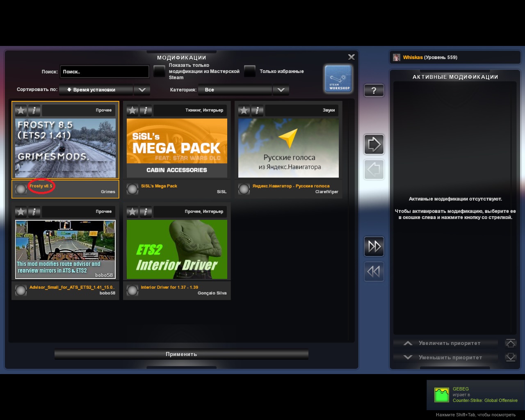The width and height of the screenshot is (525, 420).
Task: Click the Whiskas profile avatar
Action: coord(397,57)
